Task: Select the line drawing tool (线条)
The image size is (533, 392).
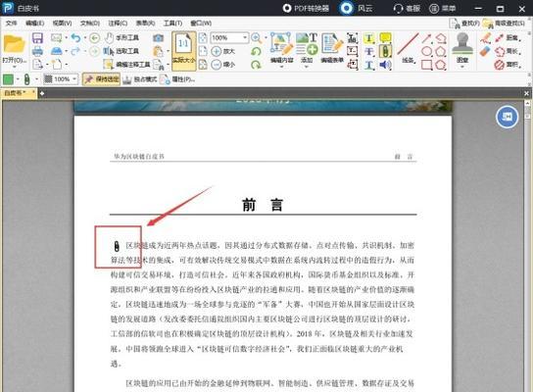Action: pos(408,48)
